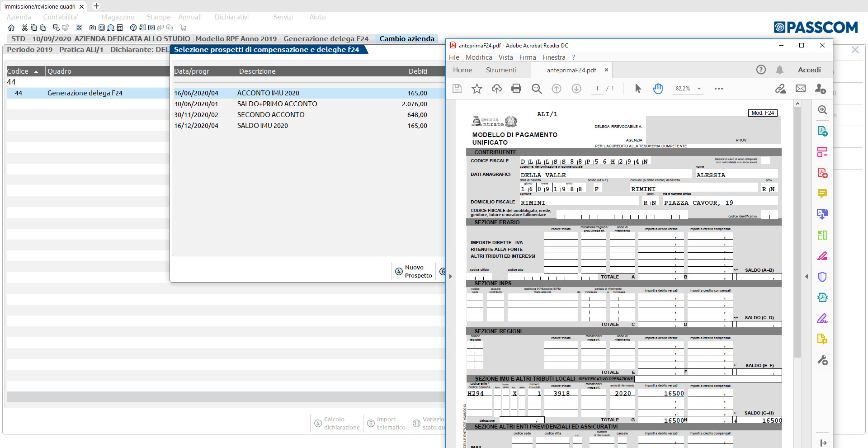
Task: Open Acrobat find text magnifier
Action: click(x=537, y=89)
